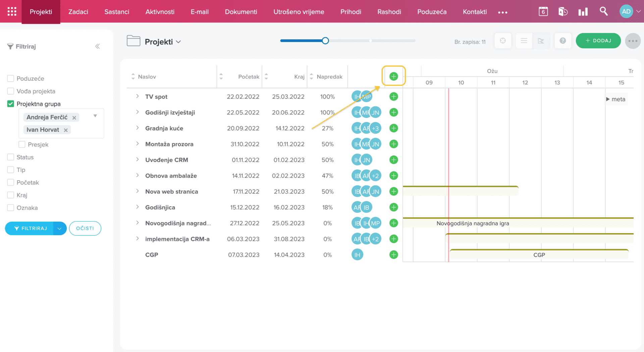Go to the Dokumenti menu tab

(x=241, y=12)
